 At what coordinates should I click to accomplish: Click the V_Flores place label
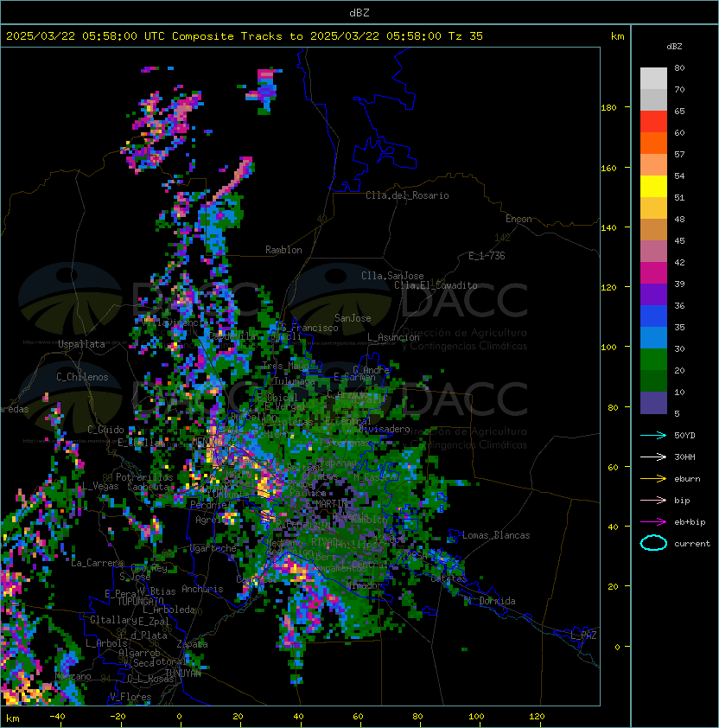pos(130,697)
